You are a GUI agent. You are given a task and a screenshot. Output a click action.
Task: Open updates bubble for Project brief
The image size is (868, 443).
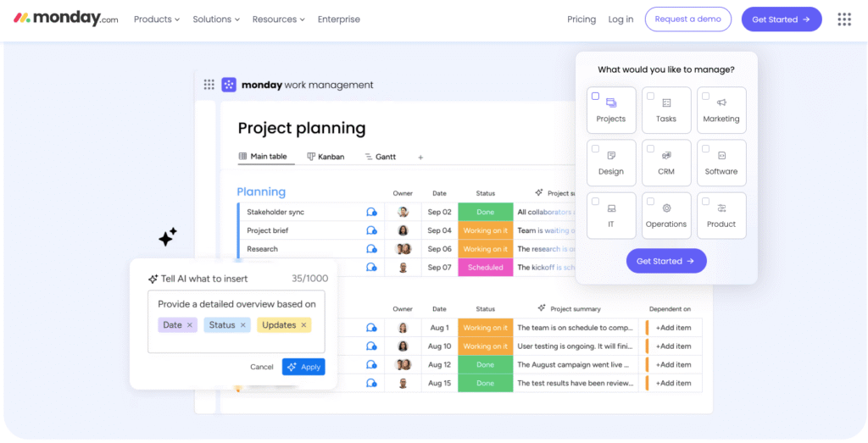tap(371, 230)
